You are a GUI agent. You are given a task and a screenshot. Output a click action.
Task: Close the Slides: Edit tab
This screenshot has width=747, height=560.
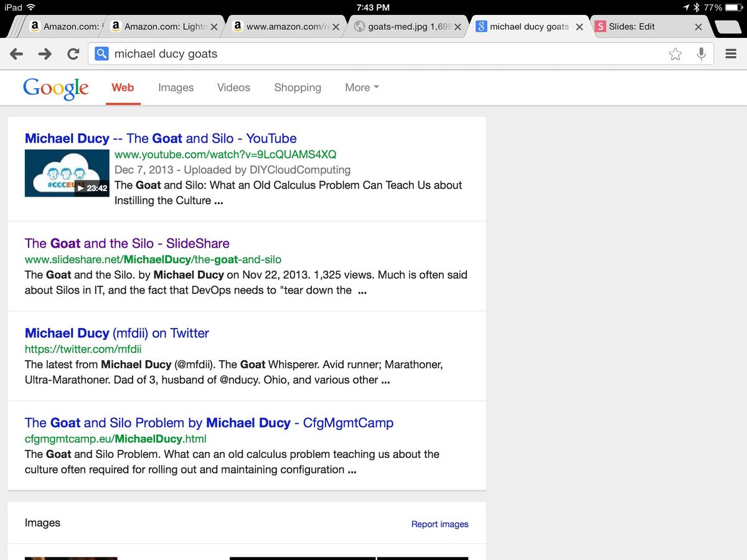698,27
